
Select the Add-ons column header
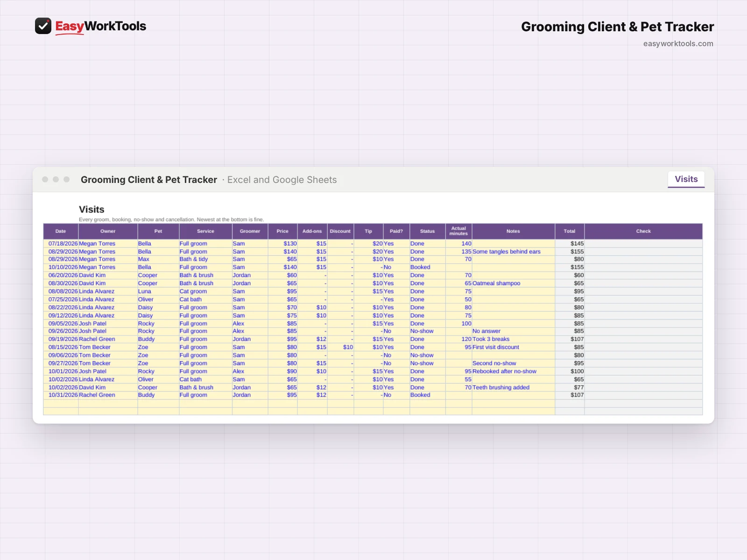[x=312, y=231]
